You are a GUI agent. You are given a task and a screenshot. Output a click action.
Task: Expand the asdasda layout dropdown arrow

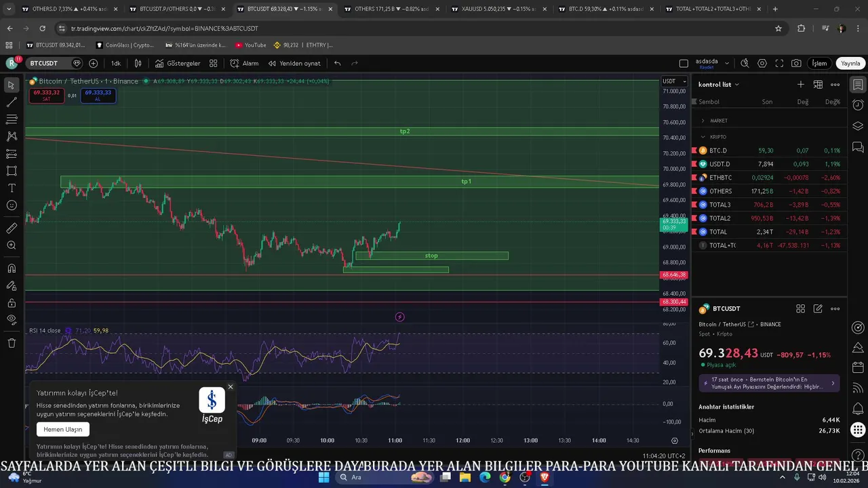(727, 63)
